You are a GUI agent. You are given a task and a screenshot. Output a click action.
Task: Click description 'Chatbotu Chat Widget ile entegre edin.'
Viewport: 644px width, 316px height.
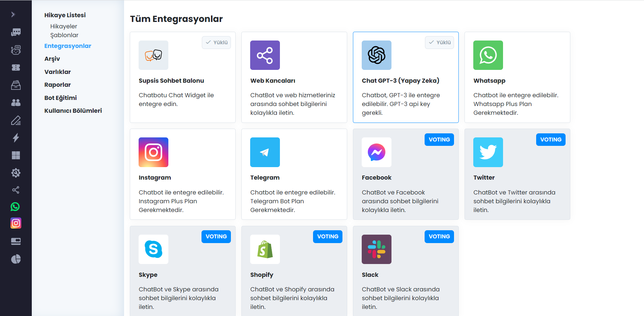coord(176,100)
